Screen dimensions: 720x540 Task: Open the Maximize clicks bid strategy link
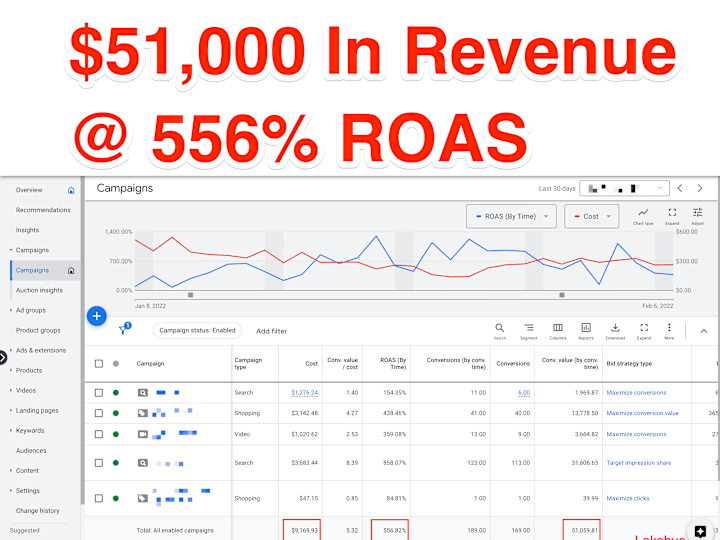(628, 498)
